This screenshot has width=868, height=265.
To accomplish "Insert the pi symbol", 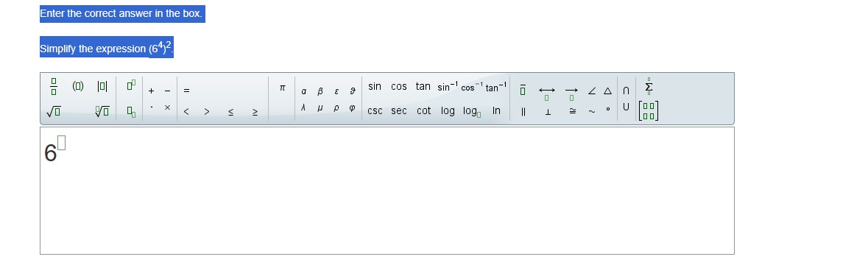I will click(x=282, y=88).
